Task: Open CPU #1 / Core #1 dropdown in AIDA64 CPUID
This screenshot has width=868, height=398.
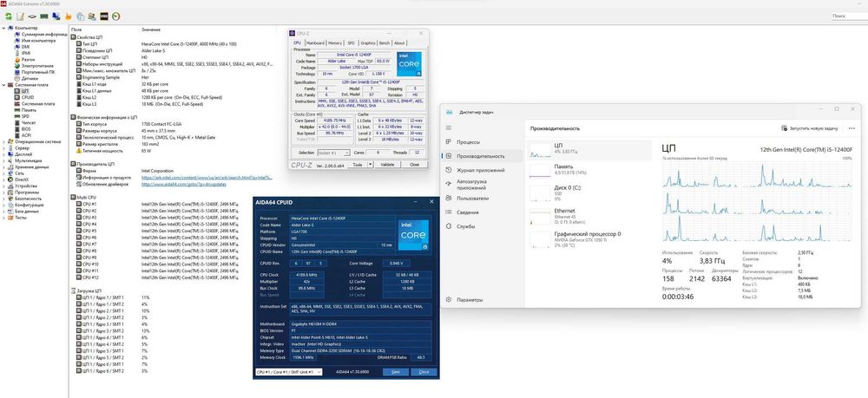Action: point(288,372)
